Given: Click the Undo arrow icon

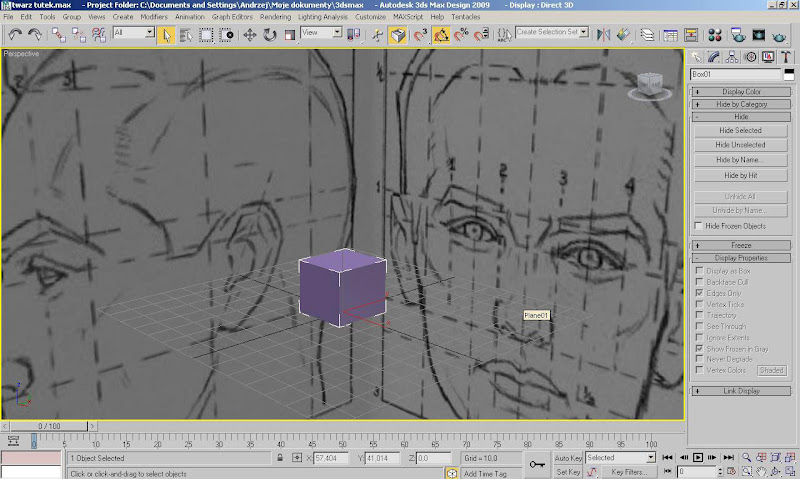Looking at the screenshot, I should (x=14, y=34).
